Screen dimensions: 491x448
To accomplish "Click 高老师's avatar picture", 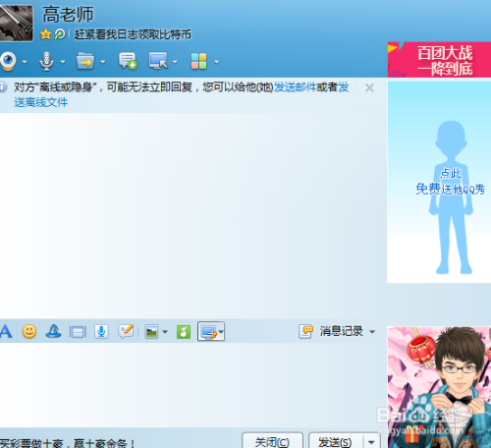I will [x=17, y=23].
